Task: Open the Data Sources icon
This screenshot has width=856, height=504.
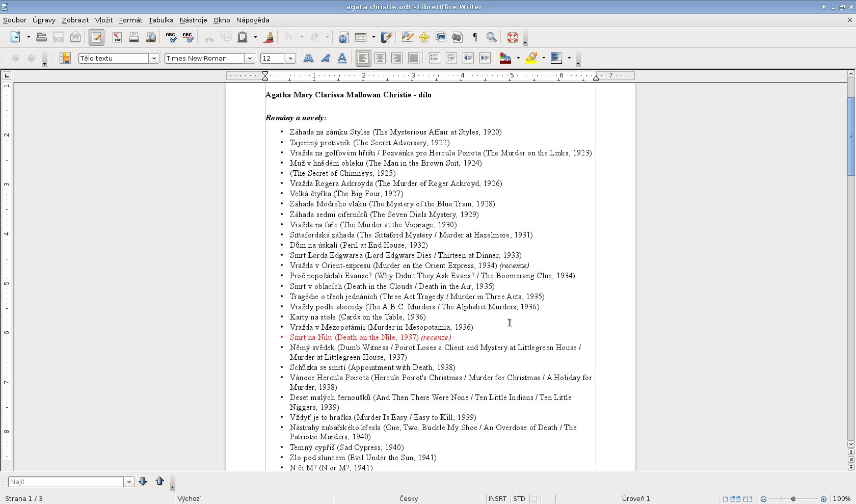Action: click(x=458, y=37)
